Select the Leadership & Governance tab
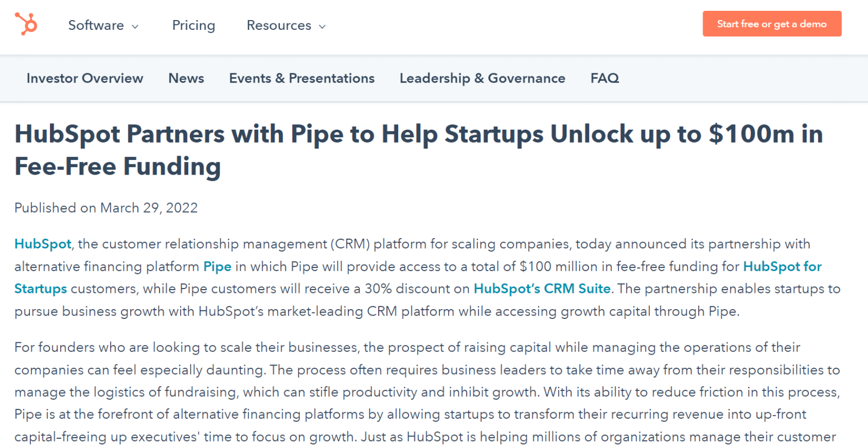868x448 pixels. click(x=482, y=78)
